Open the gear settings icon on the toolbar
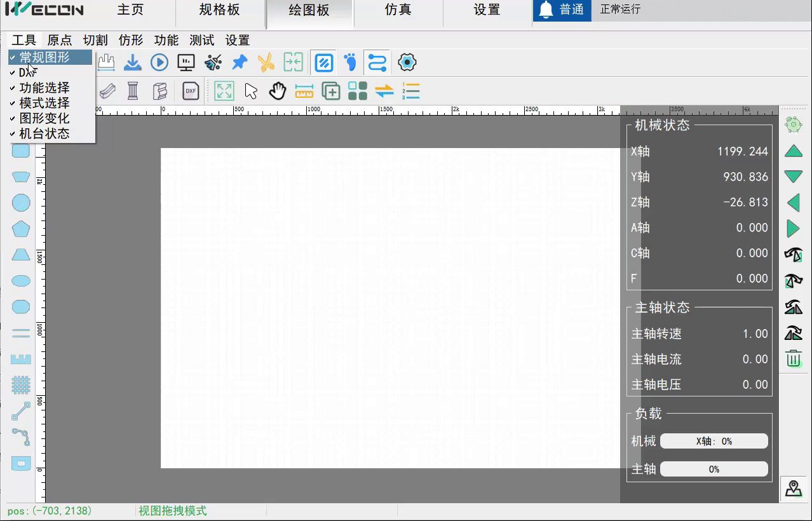 pos(407,62)
